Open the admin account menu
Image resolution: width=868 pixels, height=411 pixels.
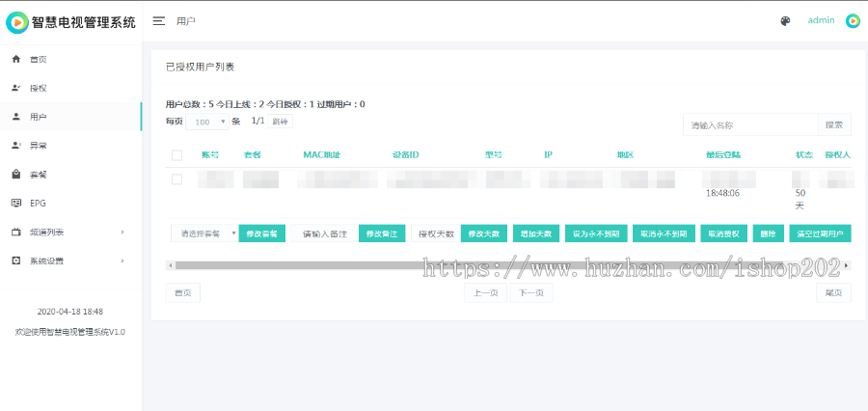pyautogui.click(x=821, y=20)
